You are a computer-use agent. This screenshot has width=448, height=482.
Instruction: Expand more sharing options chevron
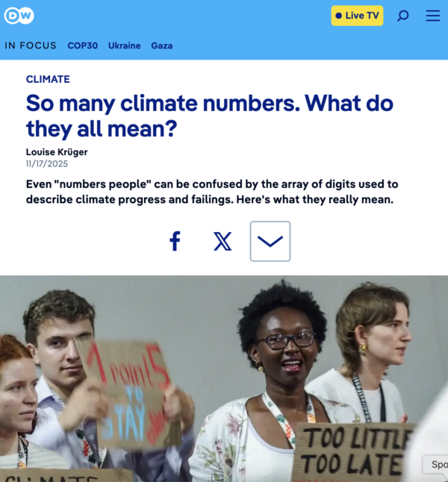coord(270,241)
